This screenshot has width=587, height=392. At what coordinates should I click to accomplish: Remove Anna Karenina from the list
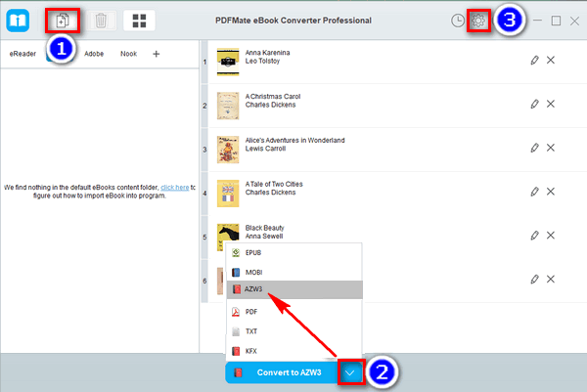point(550,60)
